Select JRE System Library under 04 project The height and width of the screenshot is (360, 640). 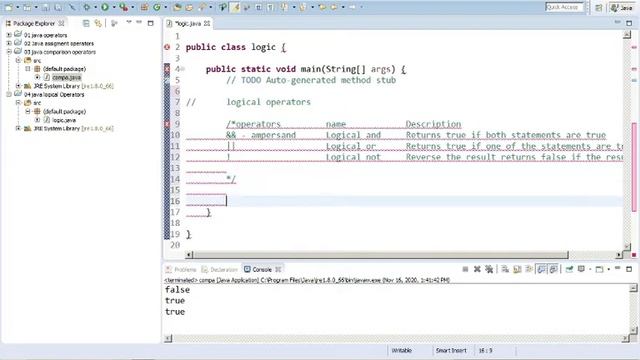(73, 128)
